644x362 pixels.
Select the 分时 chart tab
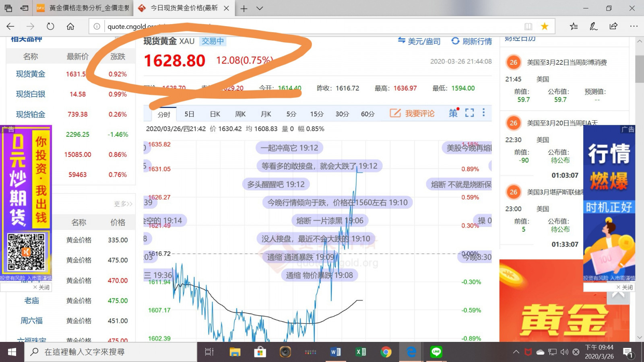pos(164,114)
